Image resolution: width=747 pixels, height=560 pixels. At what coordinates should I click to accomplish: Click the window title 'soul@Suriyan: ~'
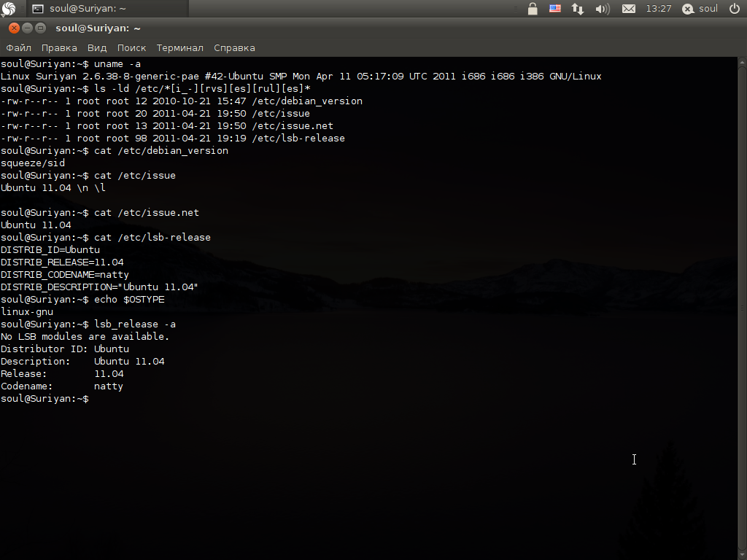tap(98, 28)
